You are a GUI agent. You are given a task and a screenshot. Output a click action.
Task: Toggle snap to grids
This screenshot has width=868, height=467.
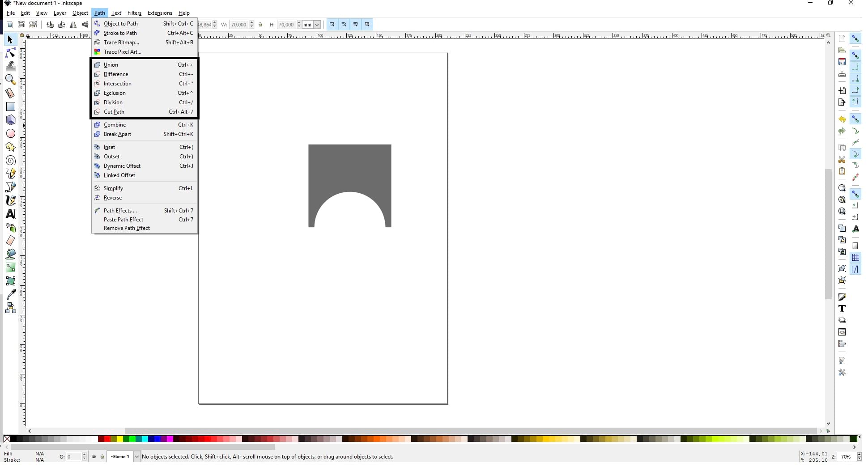[855, 258]
